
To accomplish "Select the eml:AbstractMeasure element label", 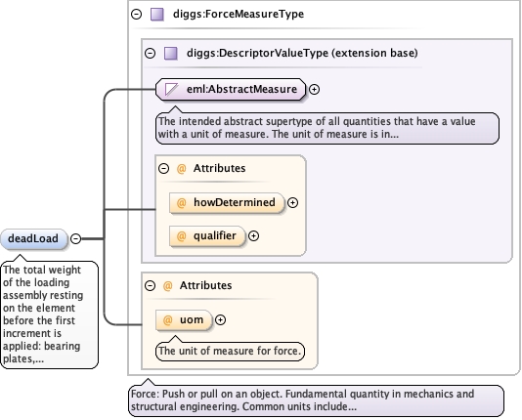I will [x=241, y=89].
